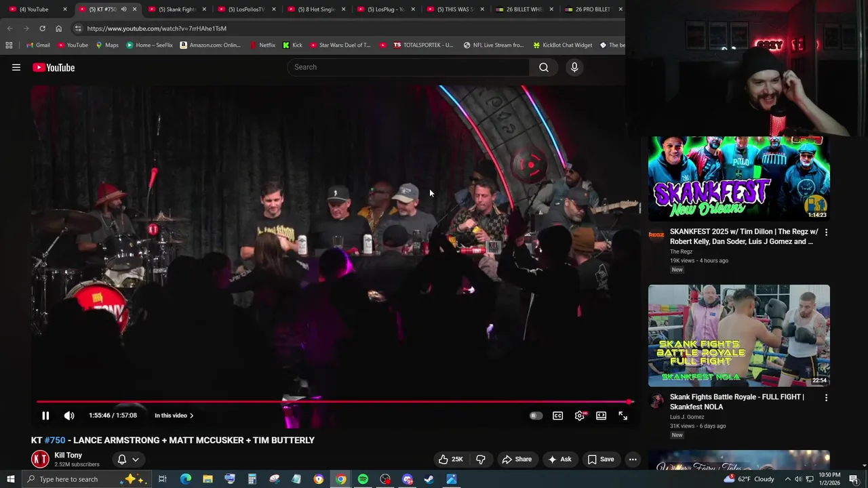Image resolution: width=868 pixels, height=488 pixels.
Task: Show hidden system tray icons
Action: 787,479
